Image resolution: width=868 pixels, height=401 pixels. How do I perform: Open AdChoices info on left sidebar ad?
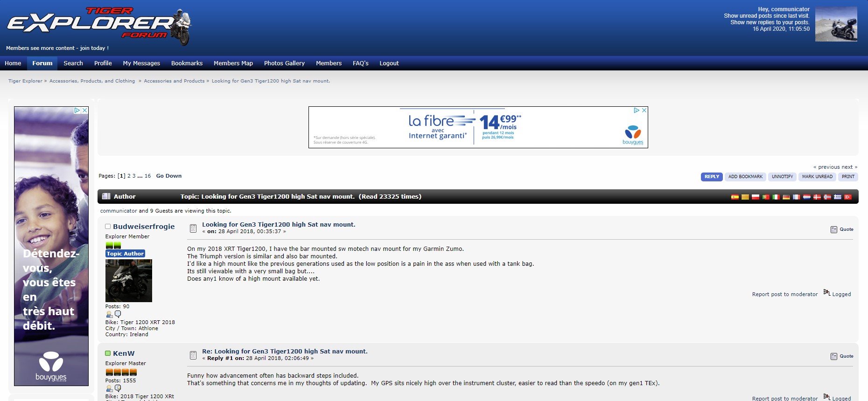coord(77,111)
